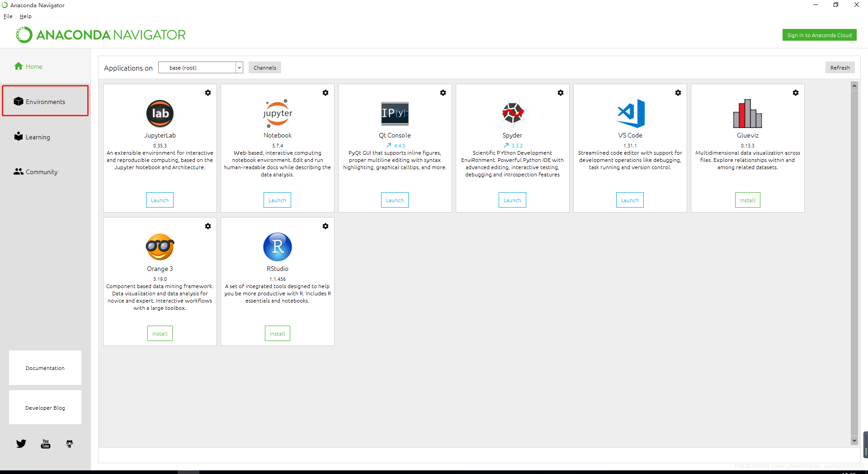Open RStudio gear options
This screenshot has height=474, width=868.
click(x=325, y=226)
